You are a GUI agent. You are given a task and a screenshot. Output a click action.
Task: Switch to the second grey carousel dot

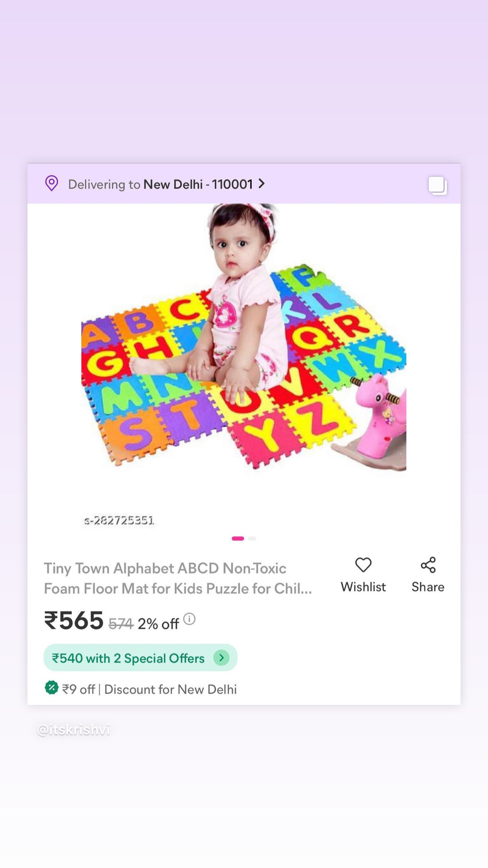(x=252, y=538)
